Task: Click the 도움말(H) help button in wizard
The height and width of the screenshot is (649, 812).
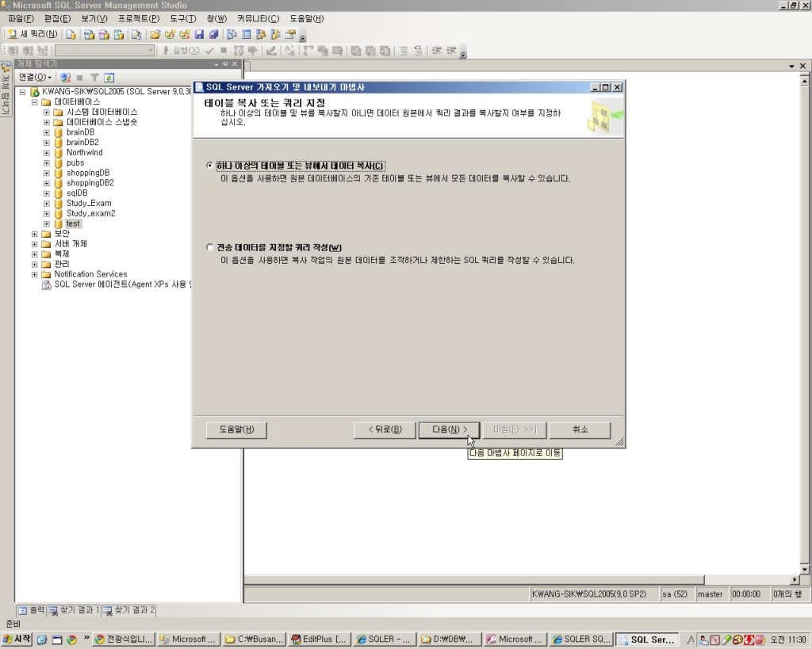Action: tap(236, 429)
